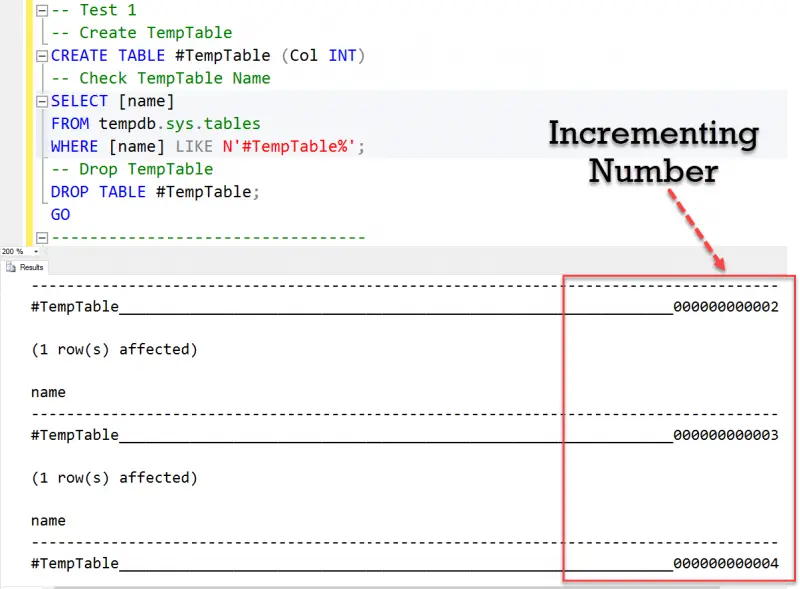The height and width of the screenshot is (589, 800).
Task: Switch to the Results tab
Action: tap(24, 267)
